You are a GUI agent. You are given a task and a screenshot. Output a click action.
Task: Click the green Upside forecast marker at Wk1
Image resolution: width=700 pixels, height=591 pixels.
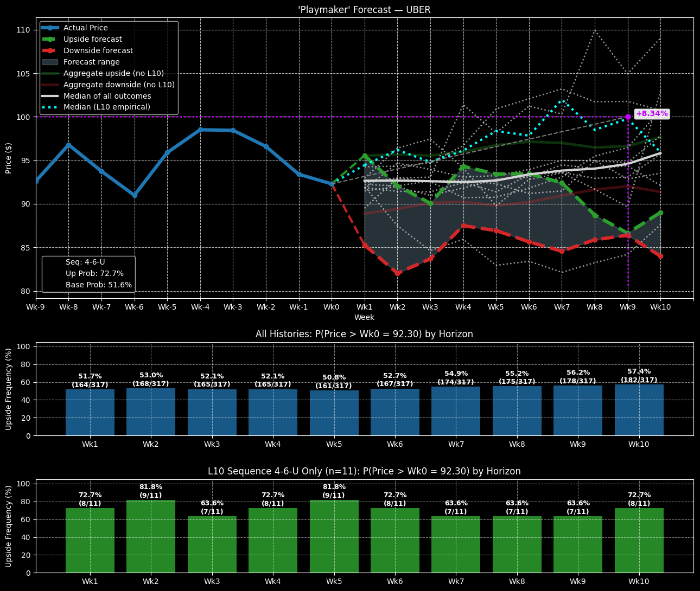click(365, 156)
